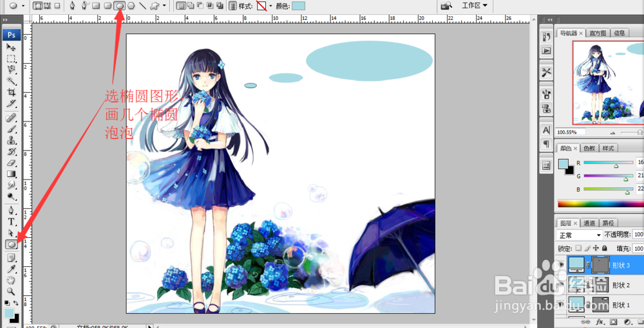The height and width of the screenshot is (328, 644).
Task: Select the Magic Wand tool
Action: tap(11, 81)
